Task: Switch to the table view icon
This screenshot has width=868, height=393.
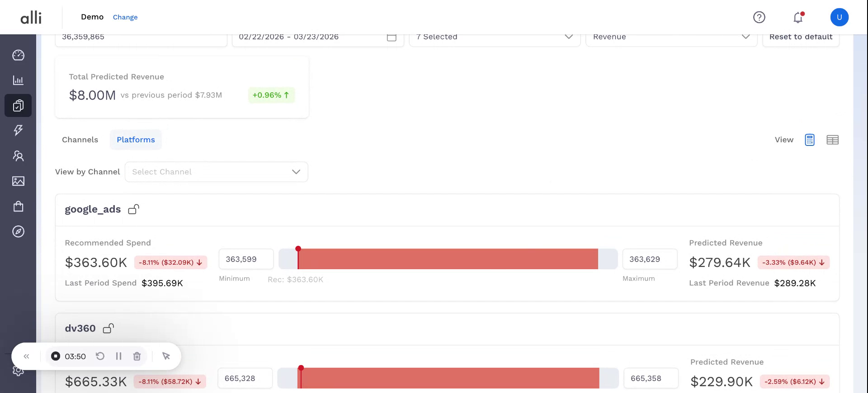Action: (832, 140)
